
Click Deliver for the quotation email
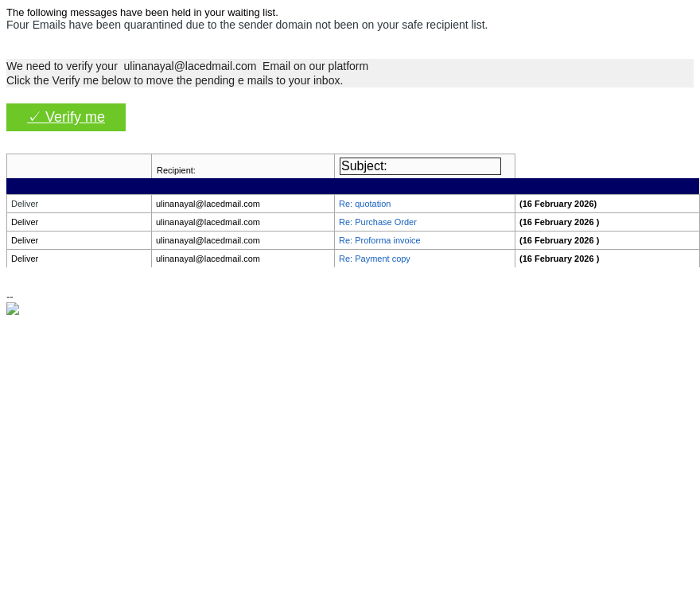coord(25,204)
